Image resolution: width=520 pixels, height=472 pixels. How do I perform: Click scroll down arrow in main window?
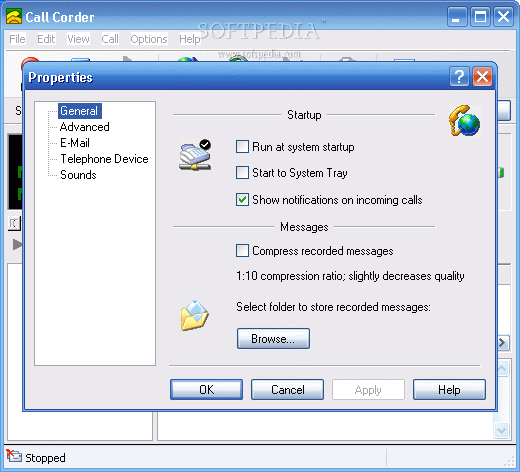tap(502, 430)
